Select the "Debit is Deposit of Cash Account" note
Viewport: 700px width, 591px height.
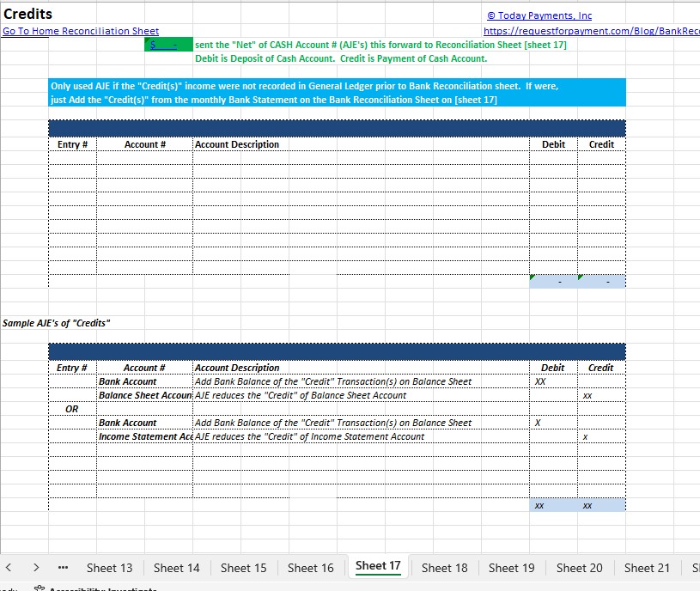(x=341, y=58)
